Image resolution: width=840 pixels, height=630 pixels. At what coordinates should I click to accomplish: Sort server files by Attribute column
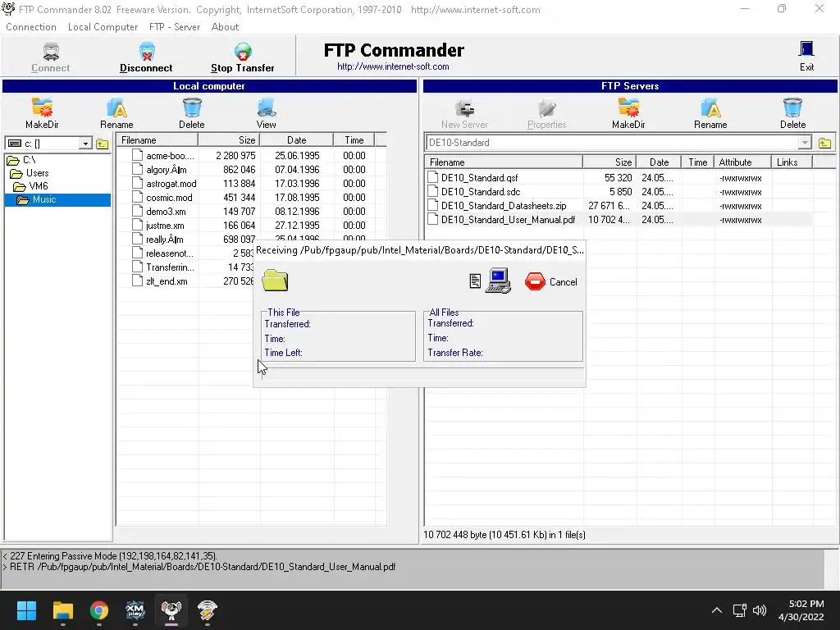tap(742, 162)
